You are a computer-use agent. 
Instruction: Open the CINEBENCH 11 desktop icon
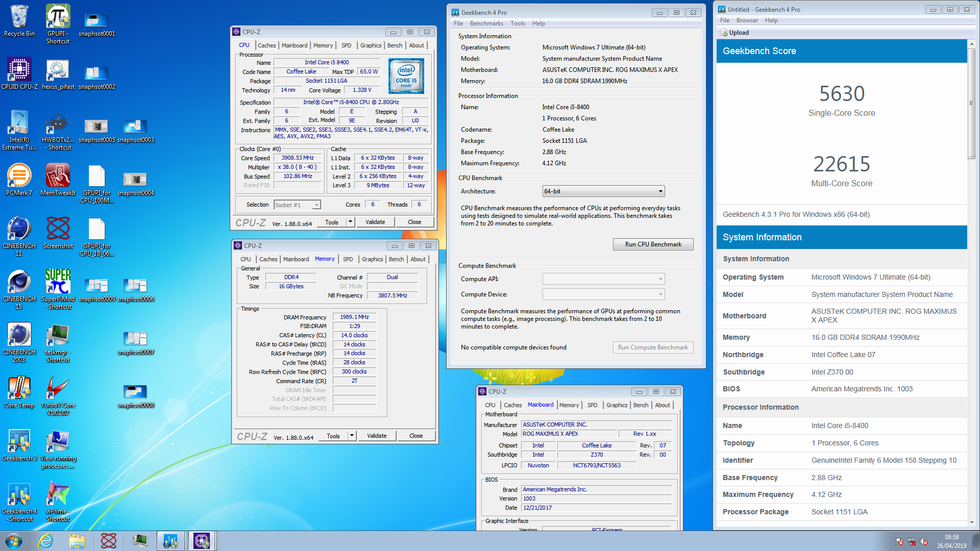click(19, 237)
